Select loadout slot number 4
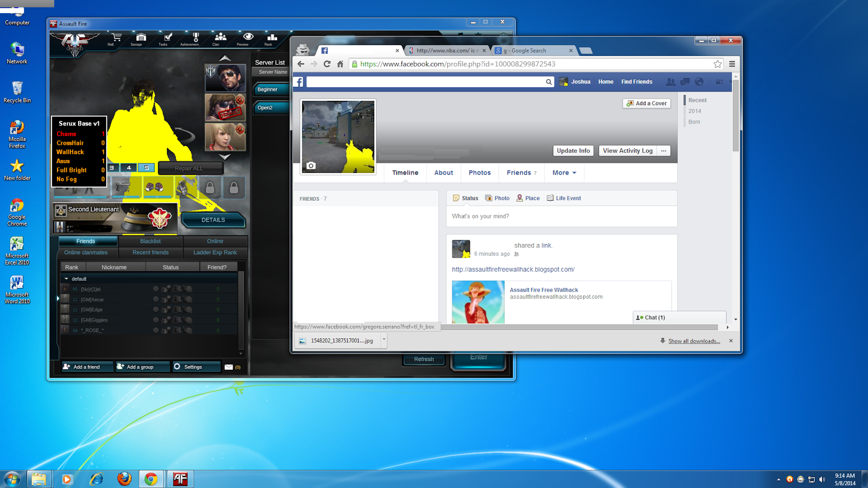The width and height of the screenshot is (868, 488). click(129, 168)
